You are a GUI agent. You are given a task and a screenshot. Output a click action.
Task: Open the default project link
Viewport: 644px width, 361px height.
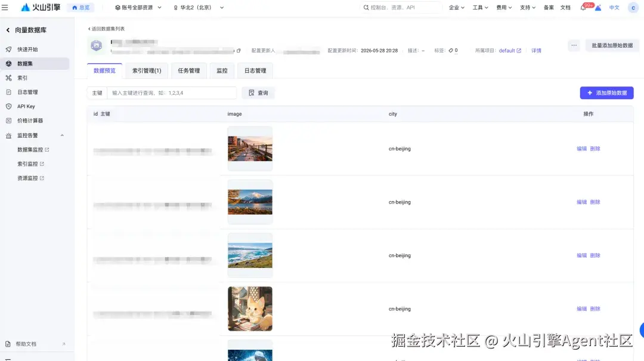510,51
